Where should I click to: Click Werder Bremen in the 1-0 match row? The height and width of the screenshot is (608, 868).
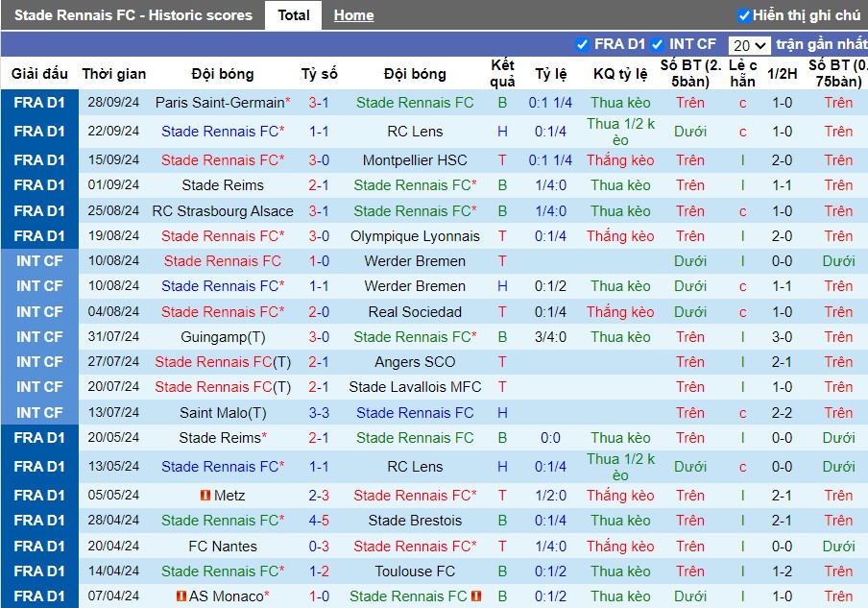(x=415, y=261)
